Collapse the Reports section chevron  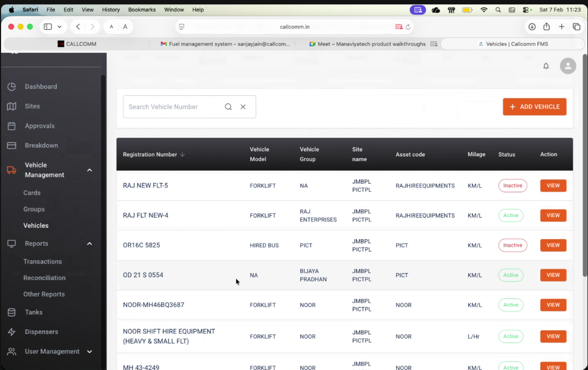(x=89, y=243)
